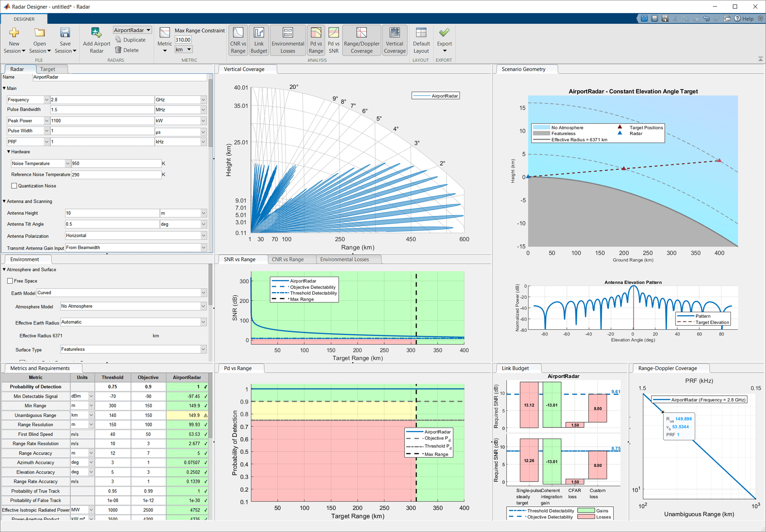Viewport: 766px width, 532px height.
Task: Select the Range-Doppler Coverage tab
Action: [667, 368]
